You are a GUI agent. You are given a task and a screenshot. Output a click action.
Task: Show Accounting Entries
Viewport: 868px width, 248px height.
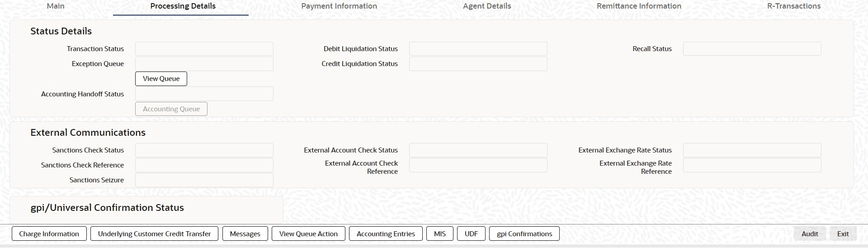(x=386, y=234)
